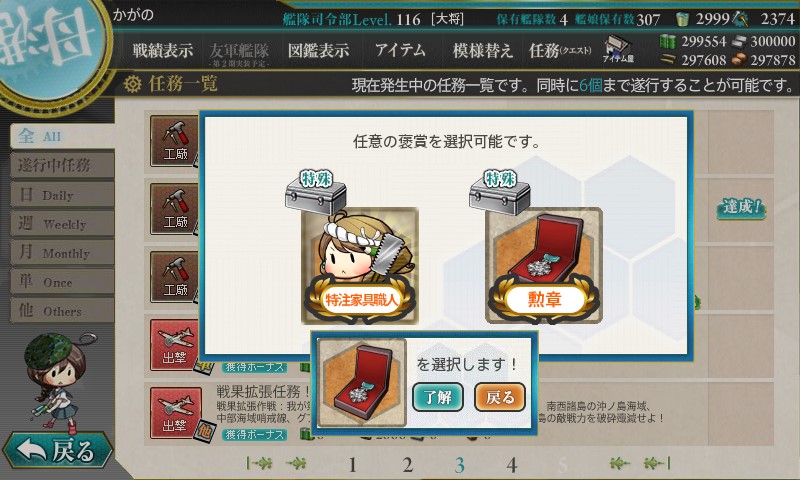Go to quest page 4

tap(512, 465)
